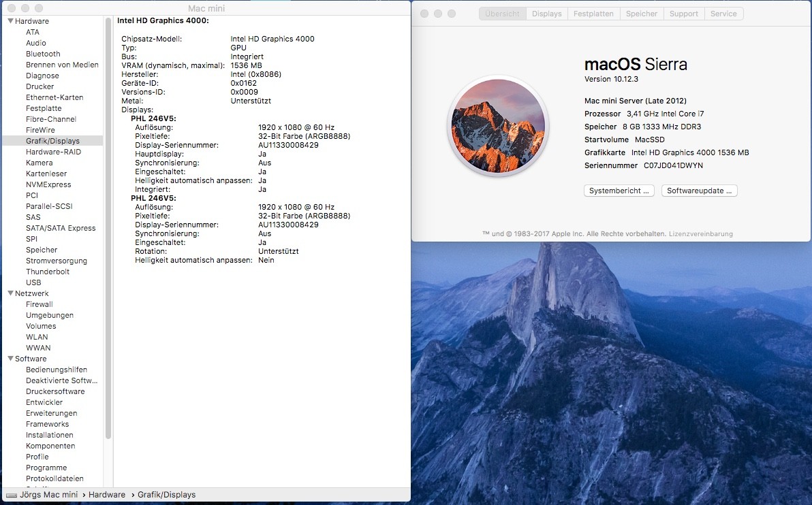This screenshot has width=812, height=505.
Task: Open Brennen von Medien entry
Action: (x=62, y=65)
